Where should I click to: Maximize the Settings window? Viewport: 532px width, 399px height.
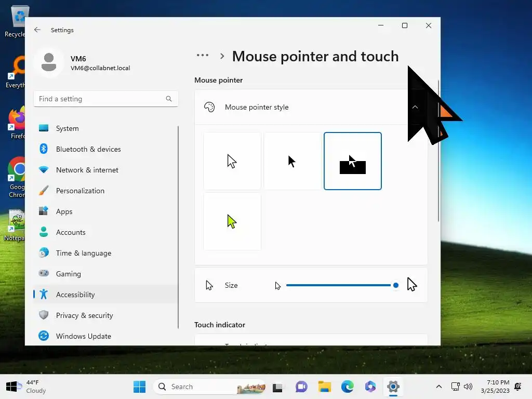404,25
